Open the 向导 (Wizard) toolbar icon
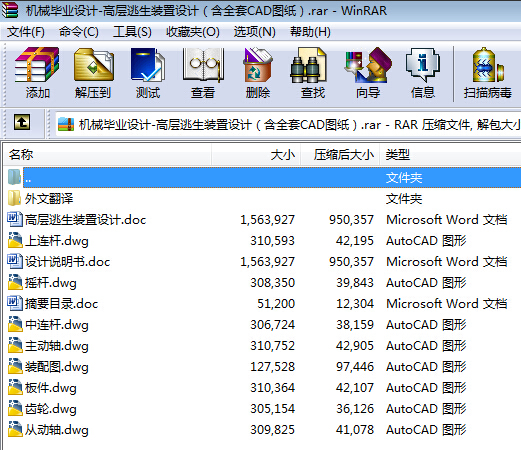Image resolution: width=521 pixels, height=450 pixels. (368, 65)
